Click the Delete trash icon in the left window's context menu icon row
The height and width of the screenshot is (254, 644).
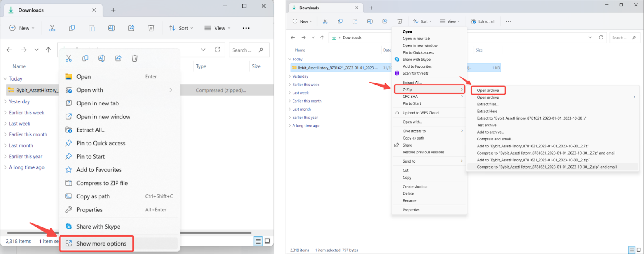click(x=134, y=58)
